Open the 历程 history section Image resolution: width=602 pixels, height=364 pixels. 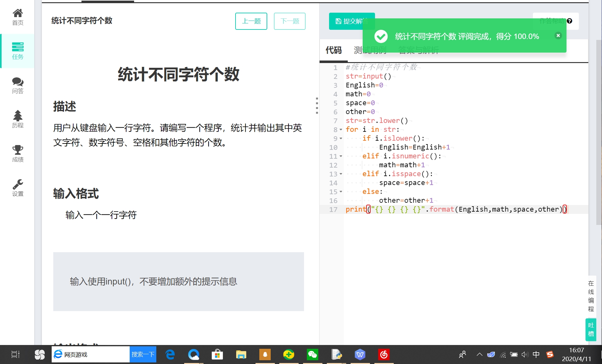coord(18,119)
